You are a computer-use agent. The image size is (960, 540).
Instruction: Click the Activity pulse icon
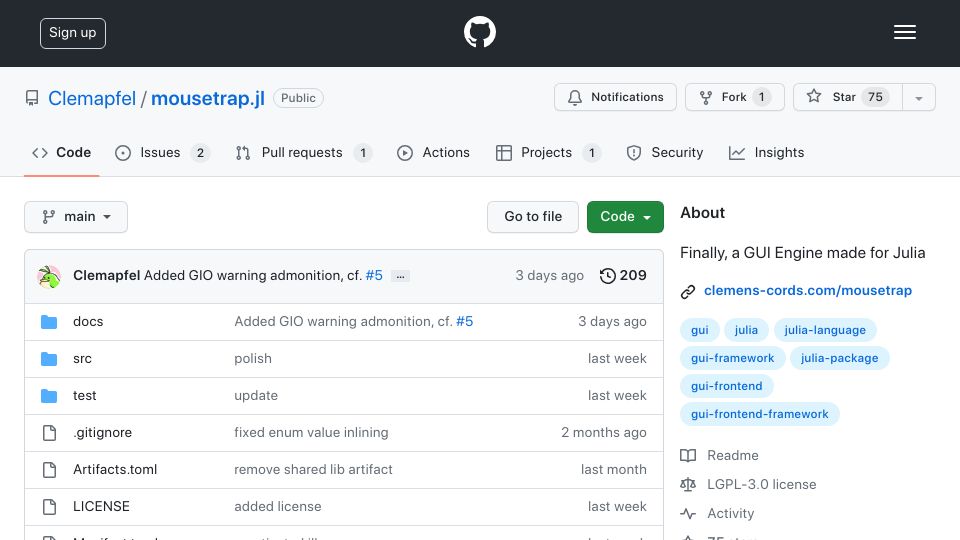tap(688, 514)
